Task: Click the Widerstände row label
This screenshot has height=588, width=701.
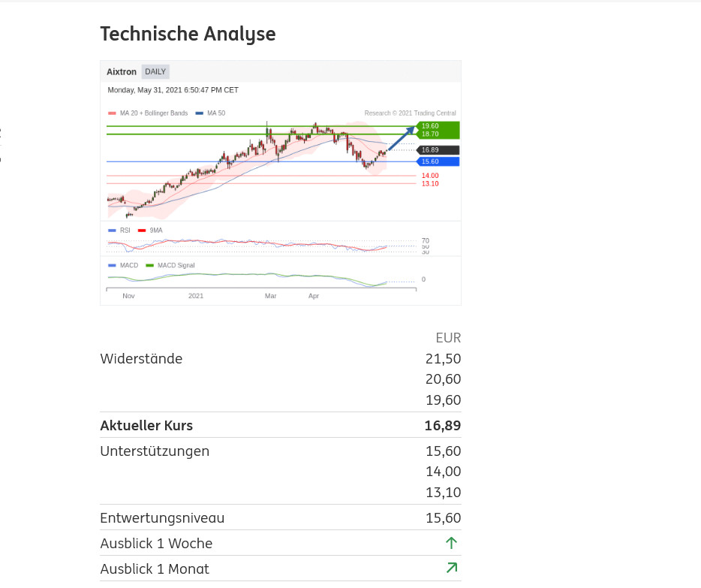Action: (141, 358)
